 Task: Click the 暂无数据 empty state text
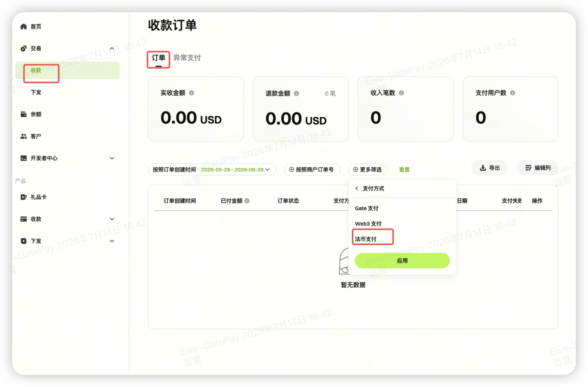[x=353, y=285]
